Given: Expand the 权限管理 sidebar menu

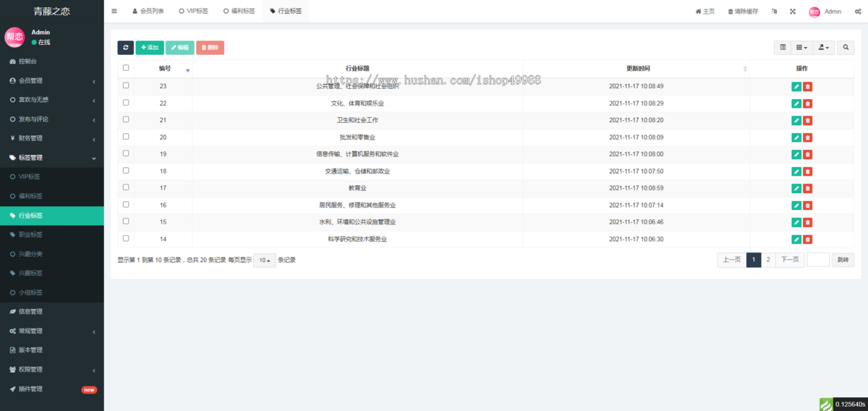Looking at the screenshot, I should coord(52,370).
